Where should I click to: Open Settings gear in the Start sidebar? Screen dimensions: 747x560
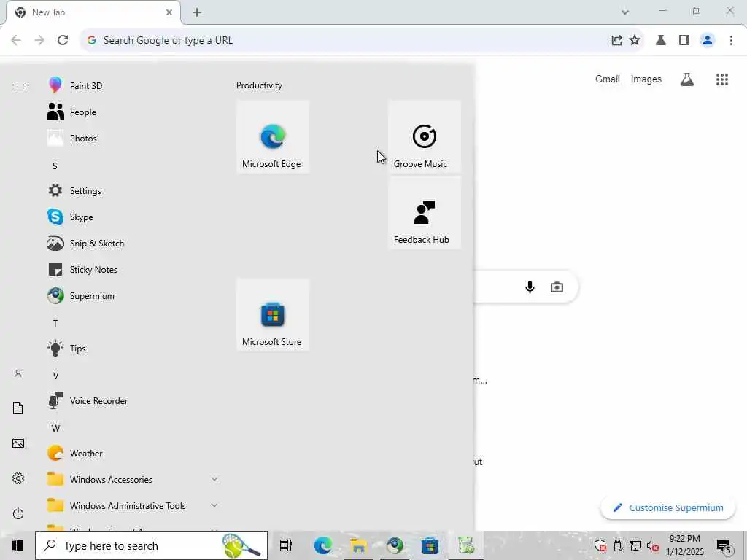pyautogui.click(x=18, y=478)
